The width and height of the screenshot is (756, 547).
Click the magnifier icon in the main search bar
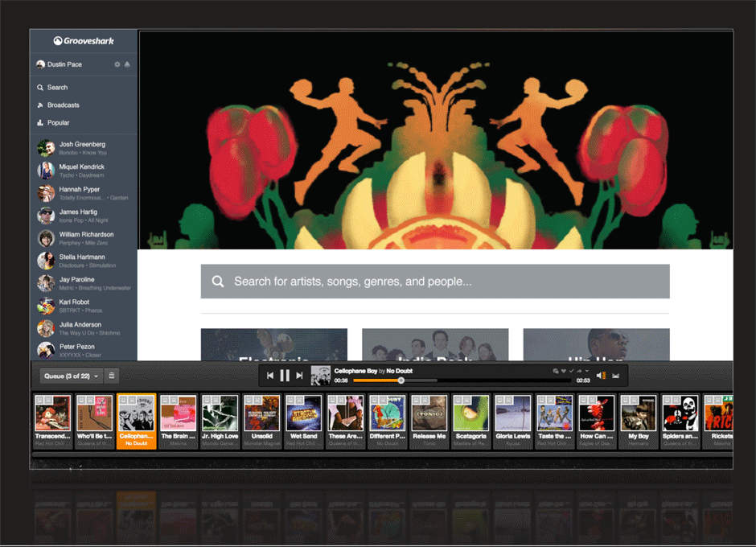218,282
